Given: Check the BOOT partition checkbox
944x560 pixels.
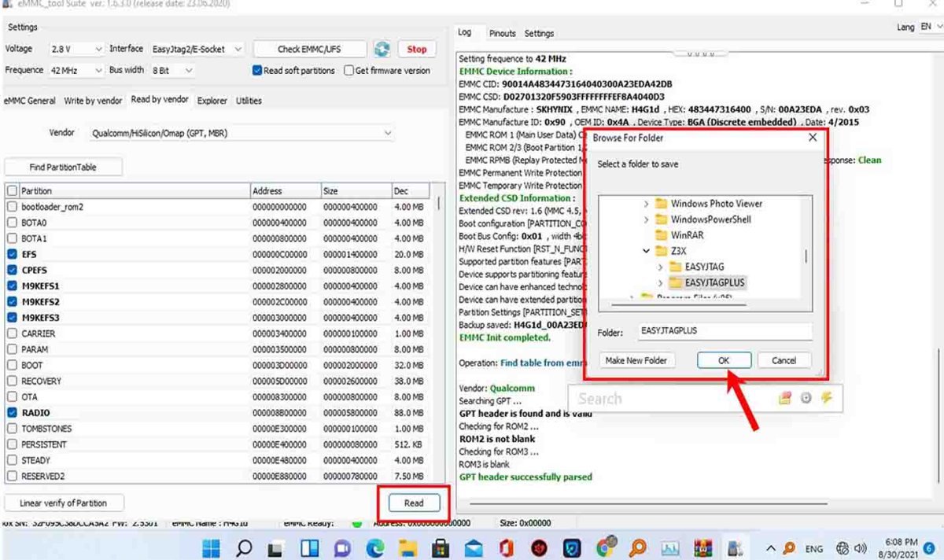Looking at the screenshot, I should point(12,365).
